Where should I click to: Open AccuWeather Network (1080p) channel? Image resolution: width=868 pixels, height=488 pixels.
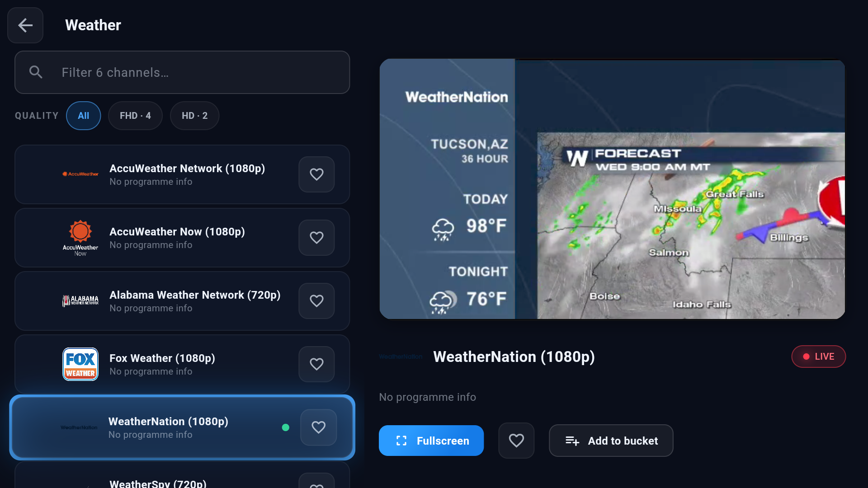(x=182, y=174)
